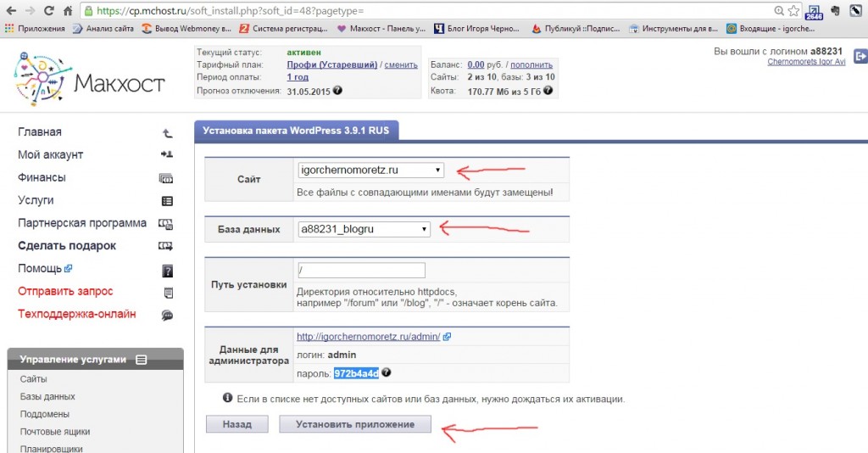Click the Финансы money icon

pyautogui.click(x=166, y=178)
